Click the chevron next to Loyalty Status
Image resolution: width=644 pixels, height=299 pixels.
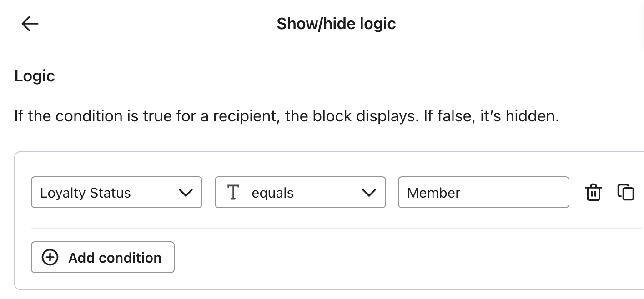[x=186, y=192]
